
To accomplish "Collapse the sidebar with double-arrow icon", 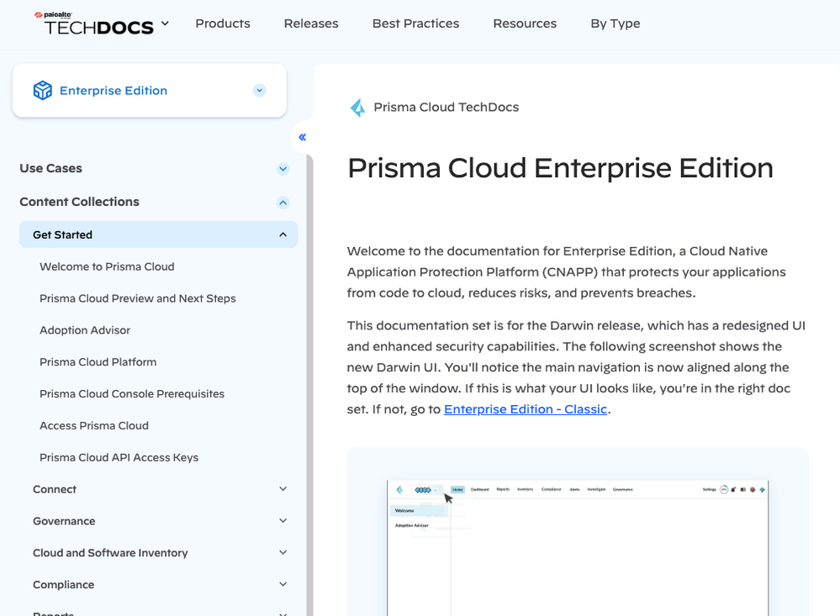I will pyautogui.click(x=302, y=137).
